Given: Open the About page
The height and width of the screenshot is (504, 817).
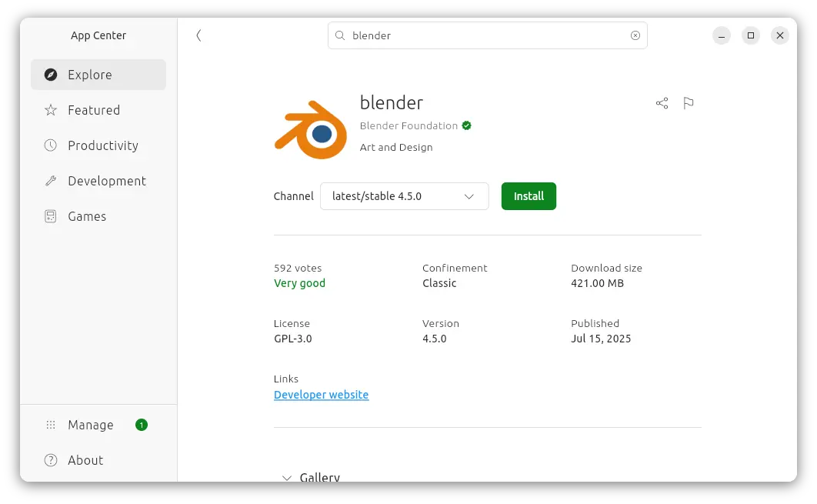Looking at the screenshot, I should pyautogui.click(x=98, y=460).
